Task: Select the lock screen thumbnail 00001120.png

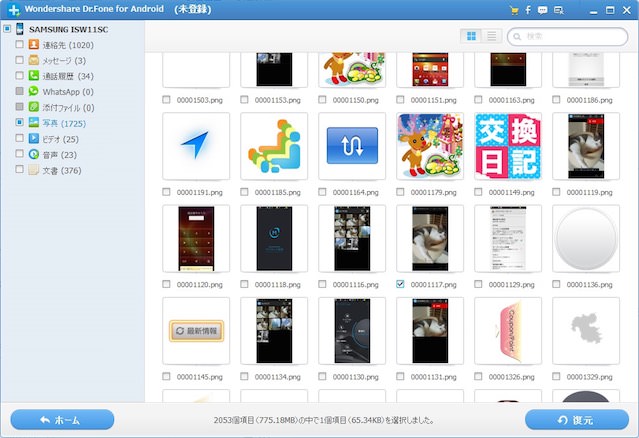Action: tap(196, 239)
